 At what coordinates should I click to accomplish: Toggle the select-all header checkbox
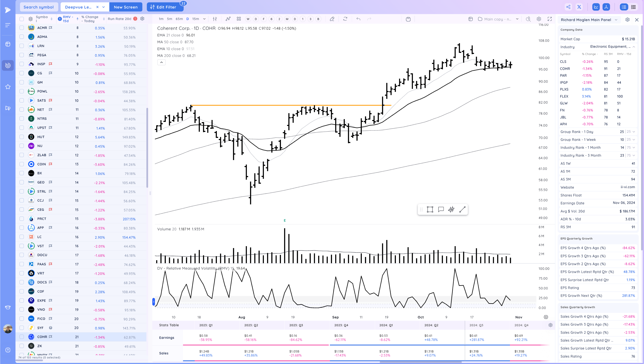coord(22,19)
